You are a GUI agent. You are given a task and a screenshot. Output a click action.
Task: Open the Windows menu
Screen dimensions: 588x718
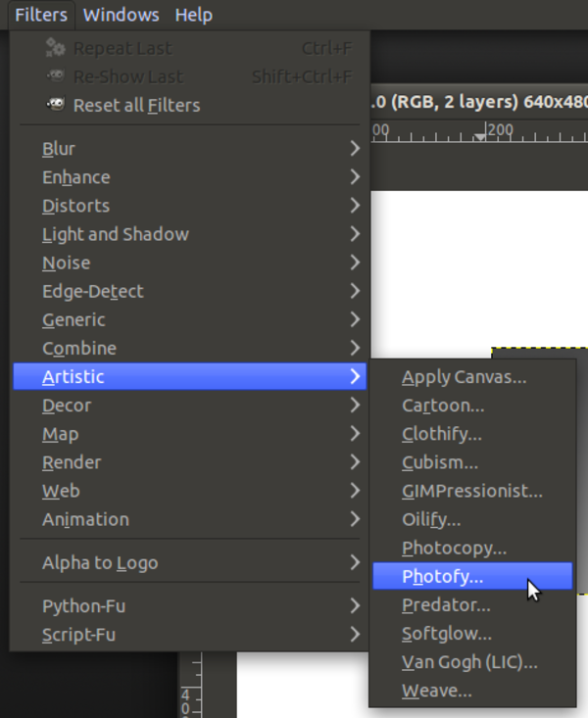(121, 15)
